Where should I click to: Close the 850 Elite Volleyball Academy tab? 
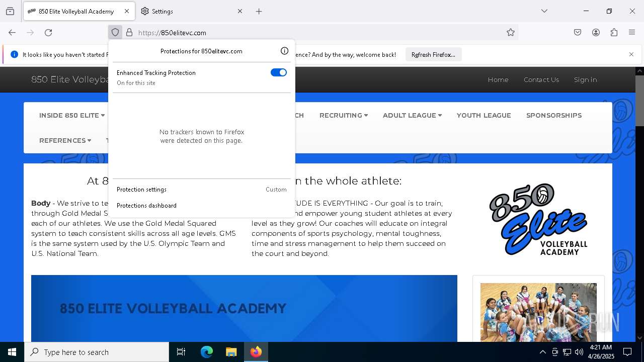[x=127, y=11]
